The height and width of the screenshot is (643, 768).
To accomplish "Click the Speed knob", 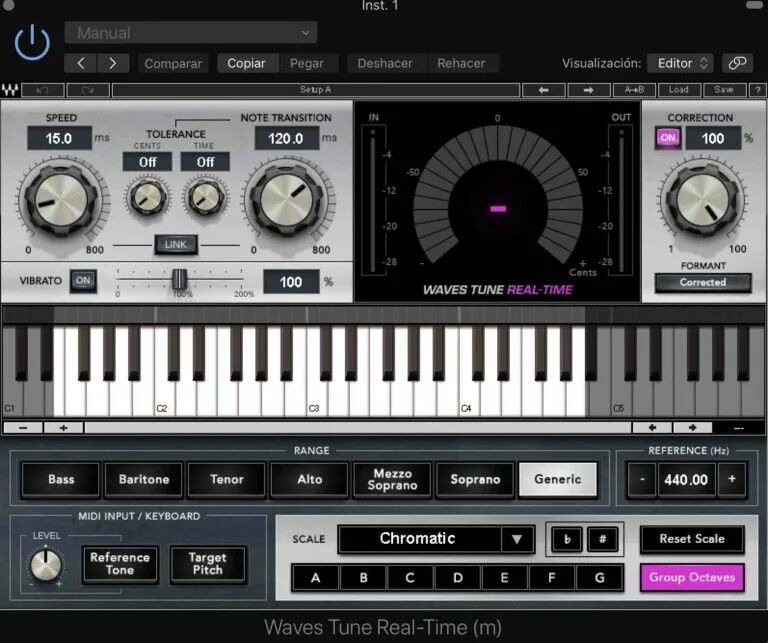I will [x=61, y=200].
